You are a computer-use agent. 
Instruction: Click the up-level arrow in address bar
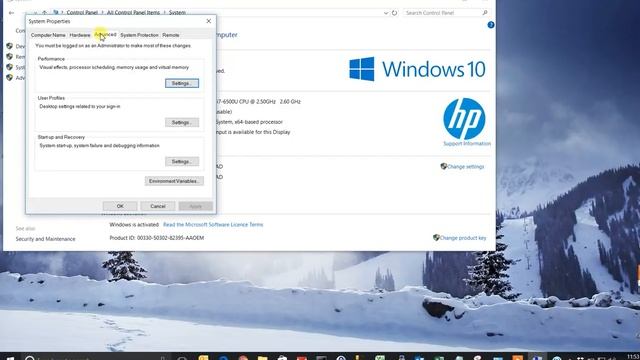[x=44, y=13]
